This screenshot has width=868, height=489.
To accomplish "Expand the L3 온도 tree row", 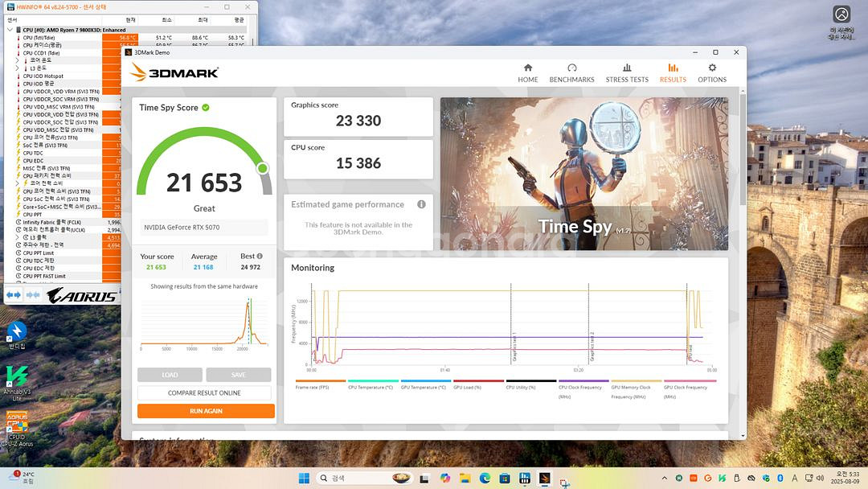I will [x=17, y=68].
